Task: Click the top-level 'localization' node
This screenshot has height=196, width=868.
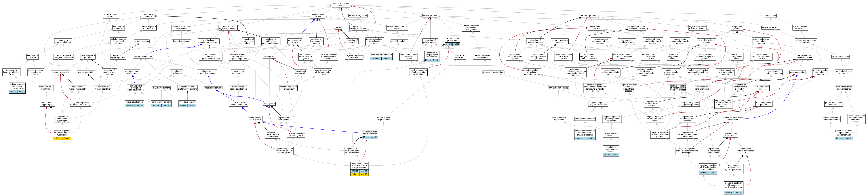Action: [x=771, y=15]
